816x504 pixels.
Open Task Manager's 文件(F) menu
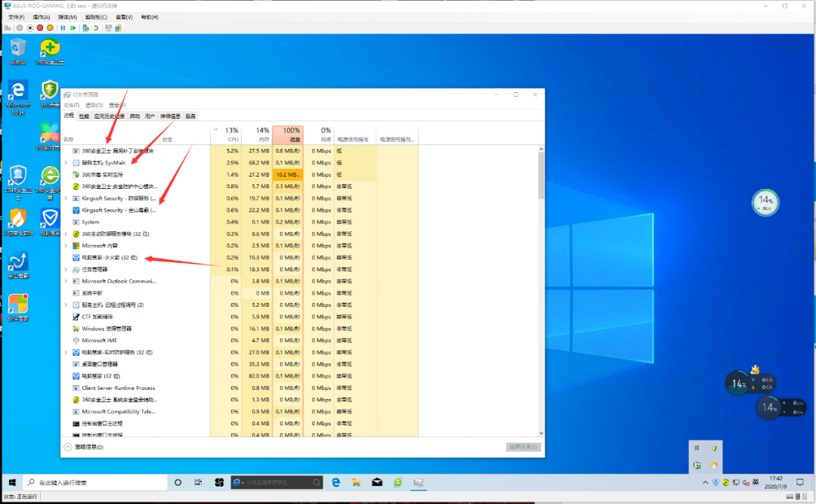(71, 105)
